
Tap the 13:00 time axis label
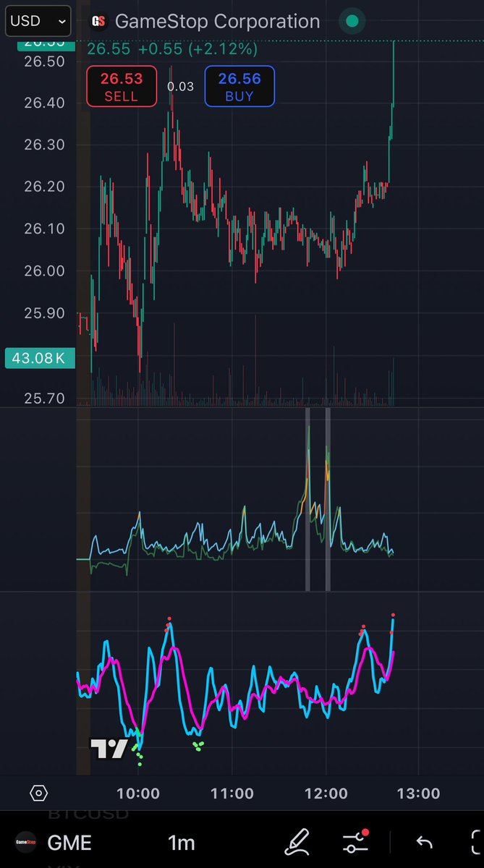418,793
